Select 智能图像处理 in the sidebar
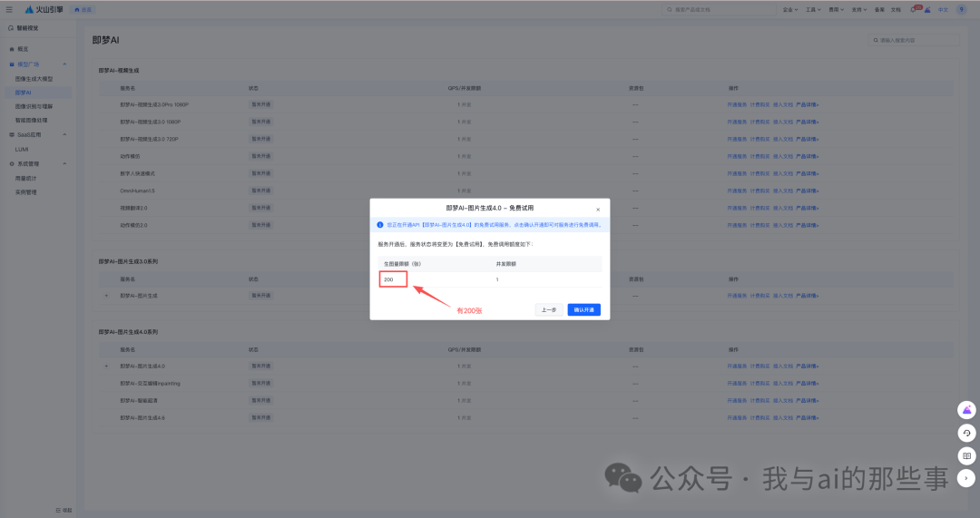 coord(31,120)
